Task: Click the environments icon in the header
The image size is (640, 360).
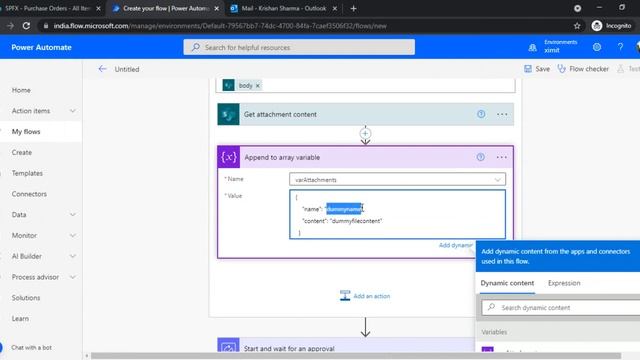Action: pos(533,47)
